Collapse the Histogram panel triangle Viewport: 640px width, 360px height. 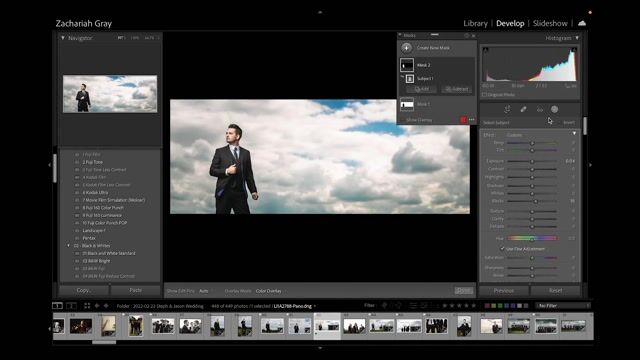(577, 38)
